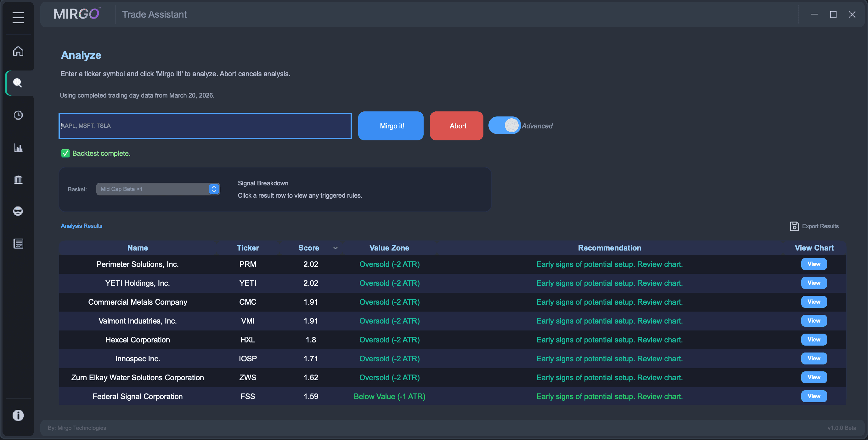Go to the Home icon in sidebar
Viewport: 868px width, 440px height.
point(18,51)
